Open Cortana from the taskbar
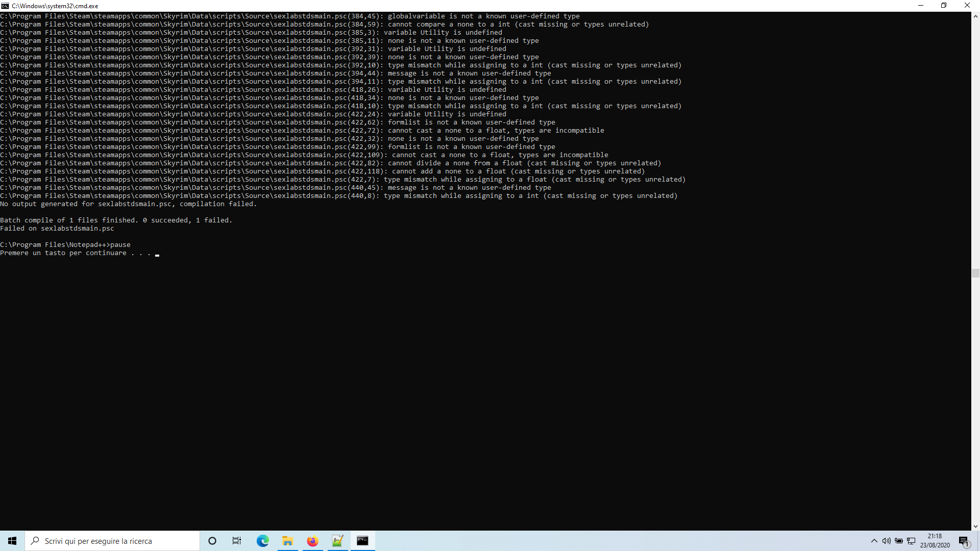 (212, 541)
